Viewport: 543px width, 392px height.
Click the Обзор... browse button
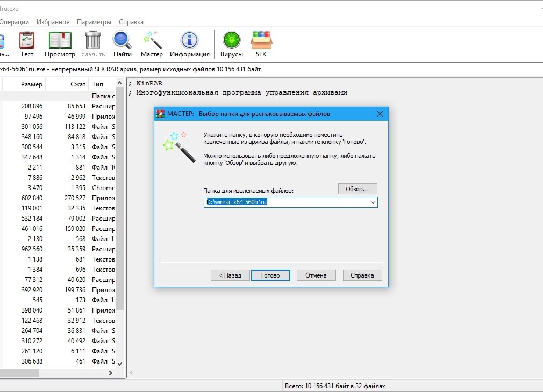[358, 189]
